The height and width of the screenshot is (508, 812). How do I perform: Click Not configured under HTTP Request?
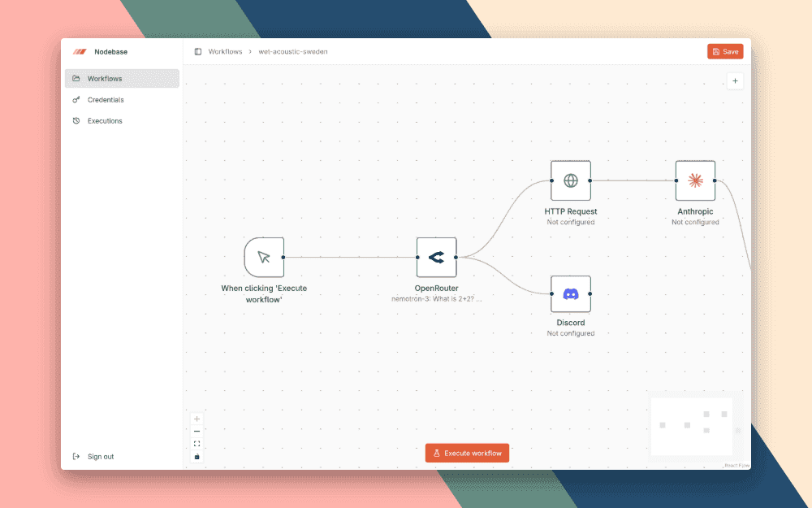tap(571, 223)
